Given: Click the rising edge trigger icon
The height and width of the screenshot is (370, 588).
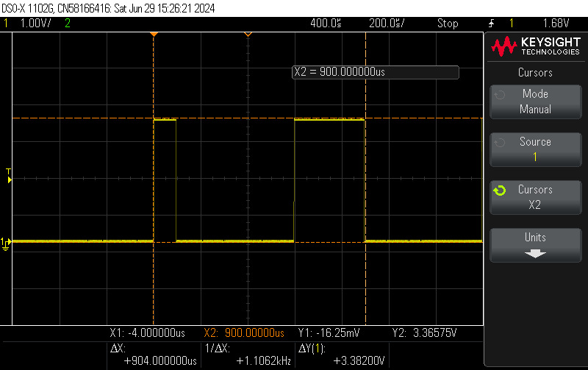Looking at the screenshot, I should tap(491, 24).
